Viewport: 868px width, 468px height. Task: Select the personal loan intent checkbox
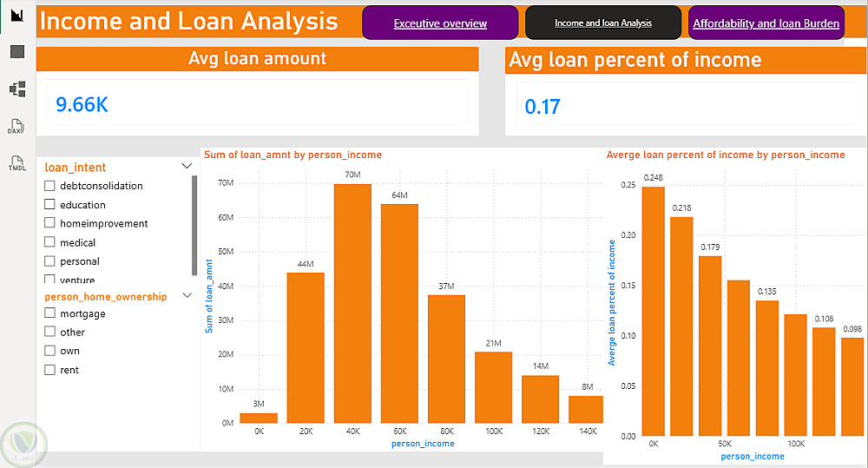49,260
